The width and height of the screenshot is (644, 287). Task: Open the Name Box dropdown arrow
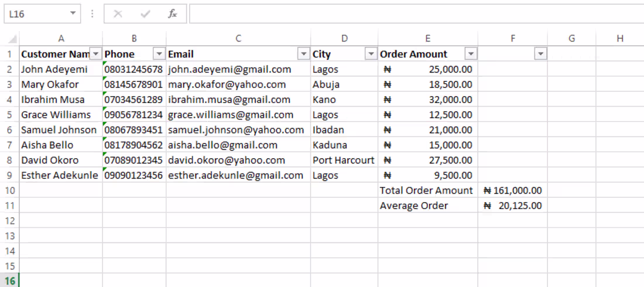(73, 13)
